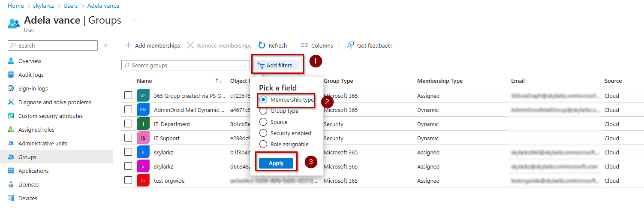Click Add memberships

tap(152, 45)
